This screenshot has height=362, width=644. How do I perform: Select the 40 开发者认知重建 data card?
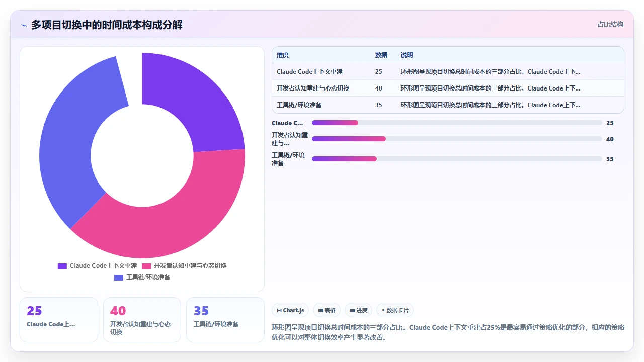[x=142, y=320]
